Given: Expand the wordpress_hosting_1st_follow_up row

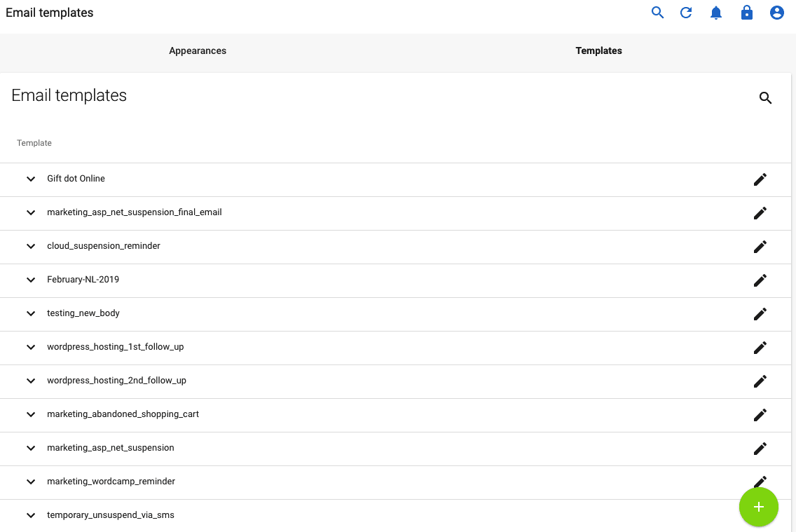Looking at the screenshot, I should tap(31, 347).
